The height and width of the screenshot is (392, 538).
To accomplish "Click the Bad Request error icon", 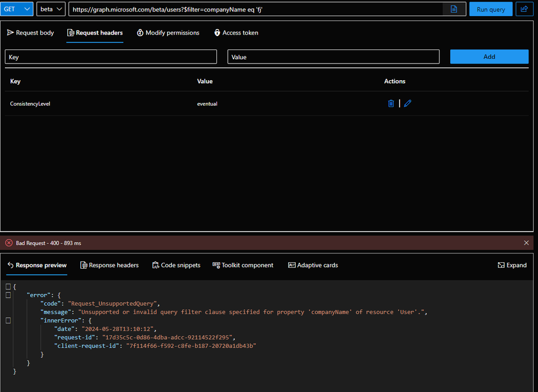I will coord(9,243).
